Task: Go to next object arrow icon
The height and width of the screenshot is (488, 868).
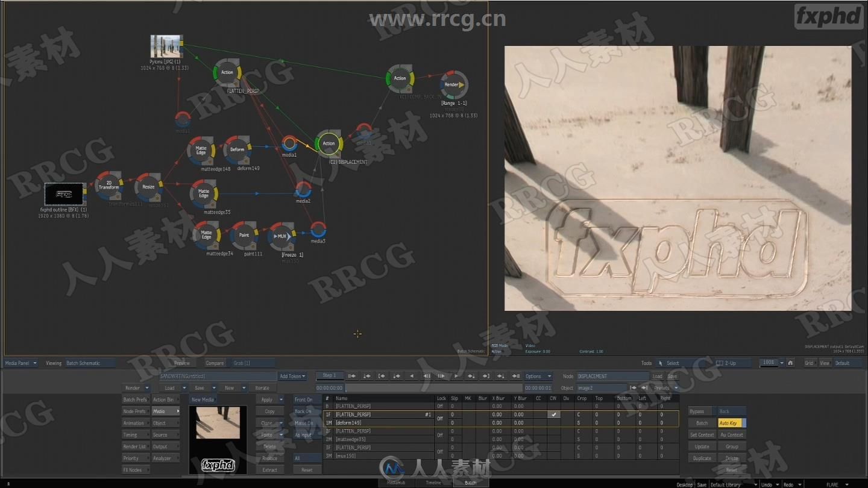Action: (645, 388)
